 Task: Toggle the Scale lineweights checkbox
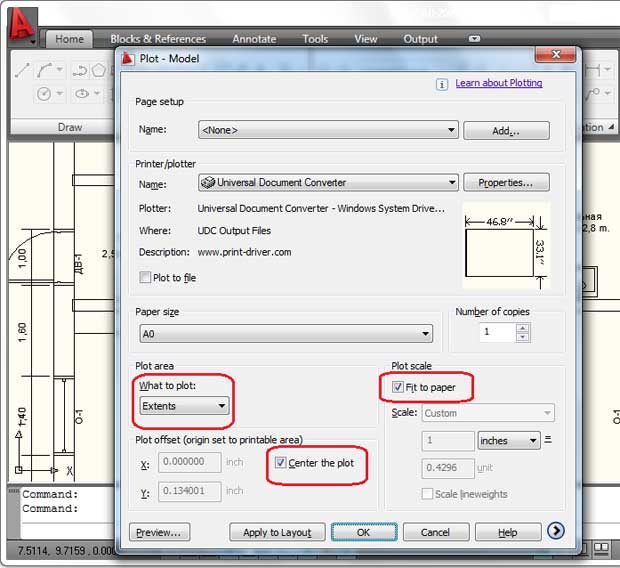tap(427, 494)
